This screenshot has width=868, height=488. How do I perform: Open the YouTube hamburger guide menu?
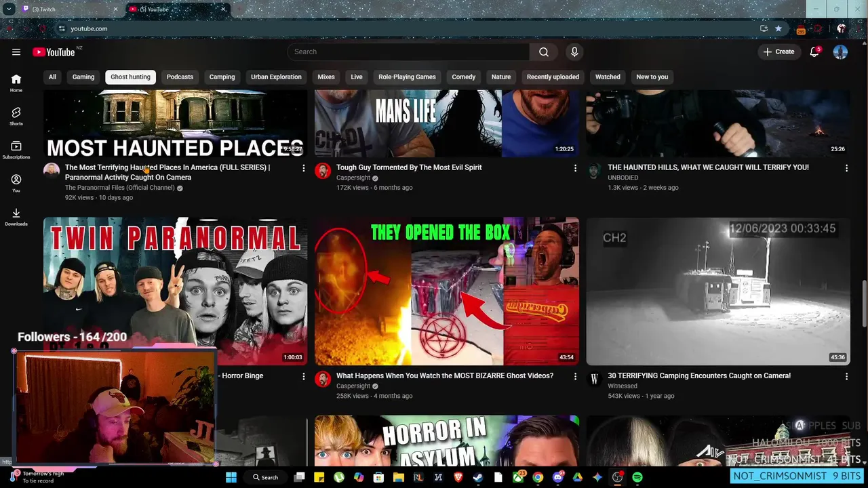16,52
